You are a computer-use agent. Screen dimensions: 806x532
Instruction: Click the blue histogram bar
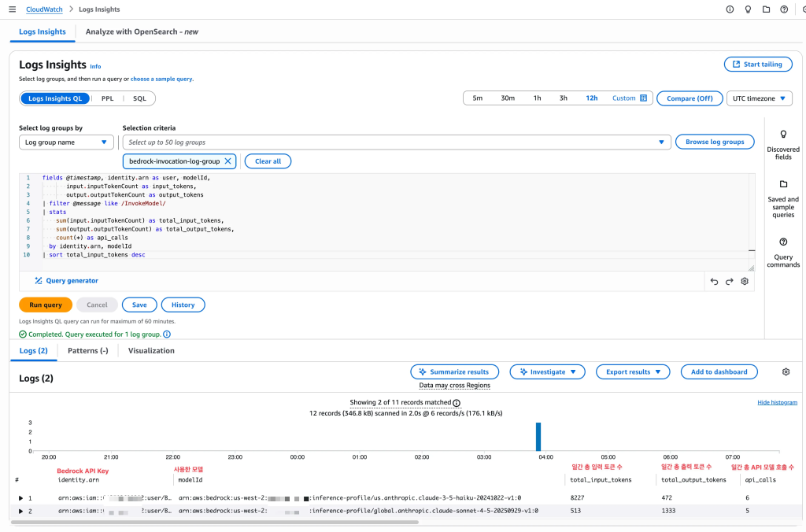coord(538,436)
